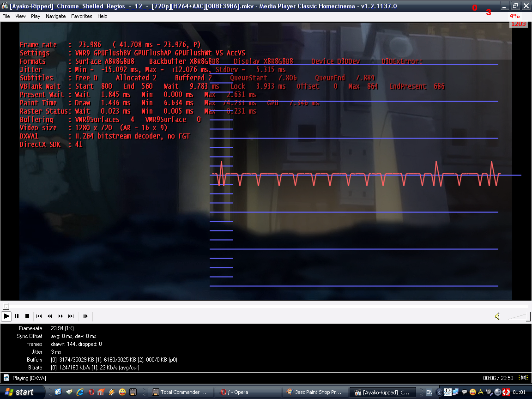Click the stereo audio icon in the status bar
This screenshot has height=399, width=532.
[524, 378]
